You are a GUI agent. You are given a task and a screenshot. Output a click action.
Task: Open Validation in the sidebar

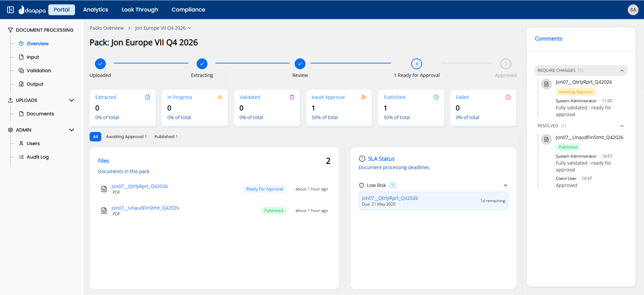click(39, 71)
